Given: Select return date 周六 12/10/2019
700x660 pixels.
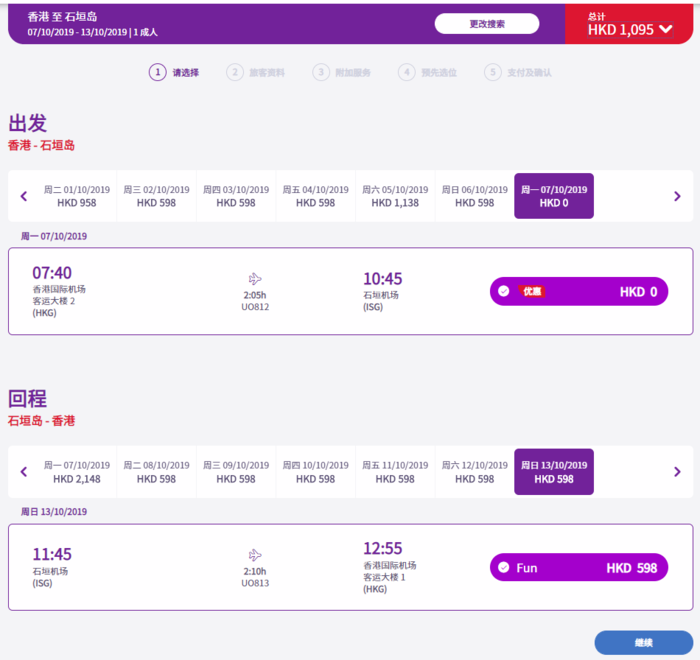Looking at the screenshot, I should click(x=474, y=472).
